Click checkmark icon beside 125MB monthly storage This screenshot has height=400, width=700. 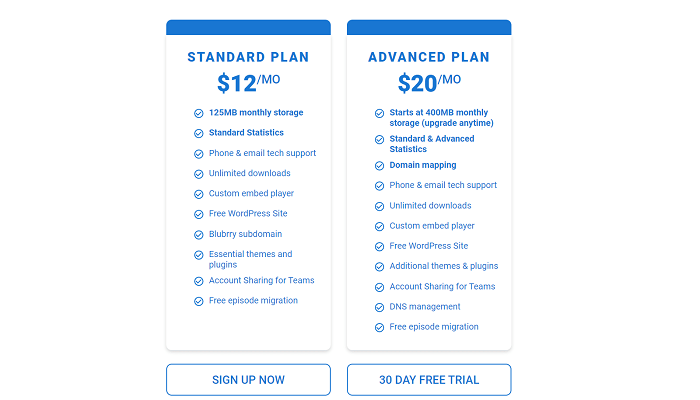[199, 113]
